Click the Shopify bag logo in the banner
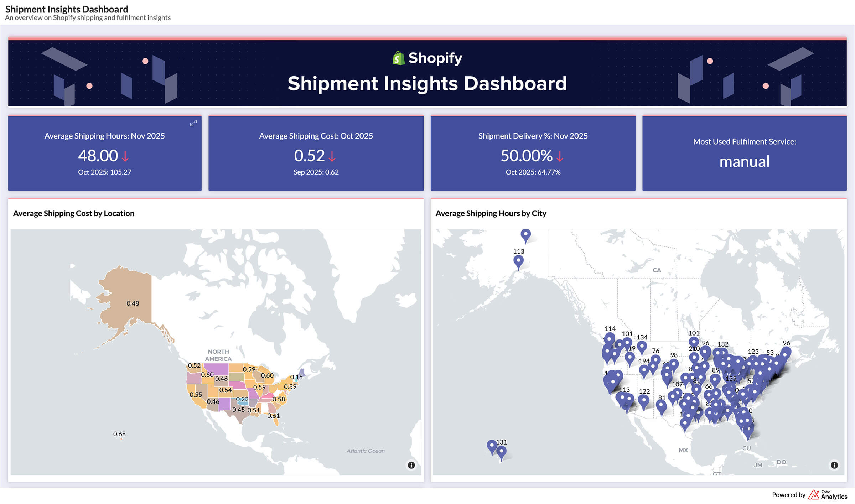855x504 pixels. point(398,57)
